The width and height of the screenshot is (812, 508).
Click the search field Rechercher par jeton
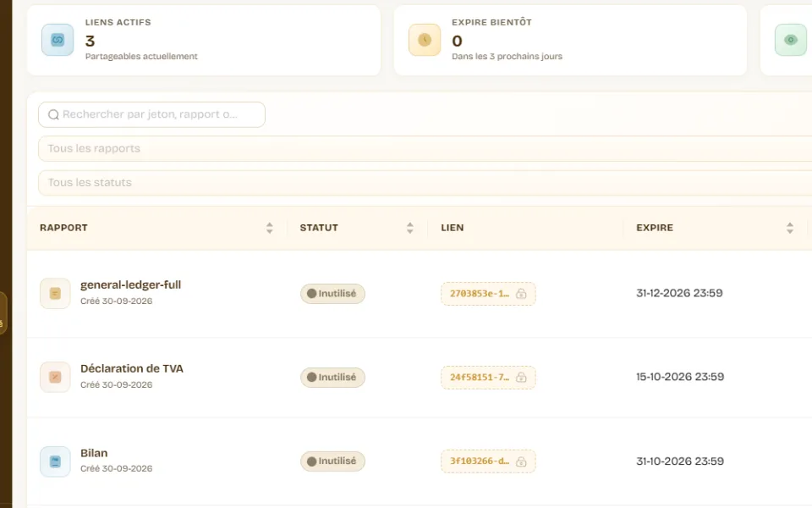[151, 114]
